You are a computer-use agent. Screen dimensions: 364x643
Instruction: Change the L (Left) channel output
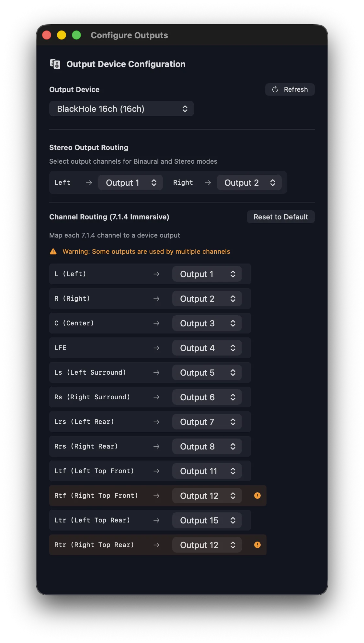click(x=206, y=274)
